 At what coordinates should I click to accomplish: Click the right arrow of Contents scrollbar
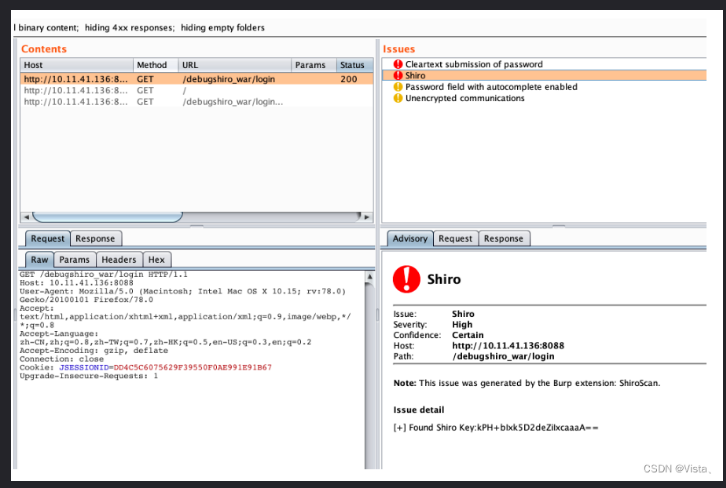coord(367,217)
